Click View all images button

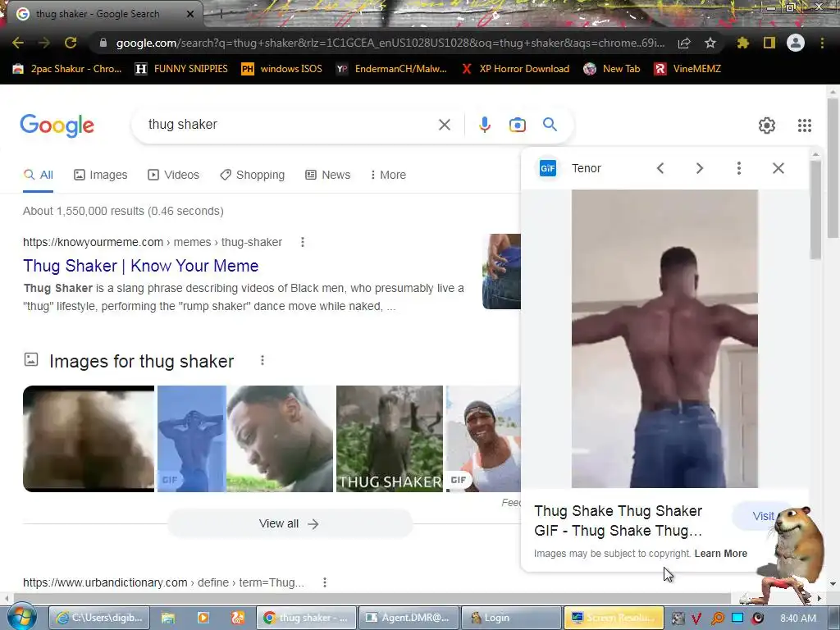point(290,524)
